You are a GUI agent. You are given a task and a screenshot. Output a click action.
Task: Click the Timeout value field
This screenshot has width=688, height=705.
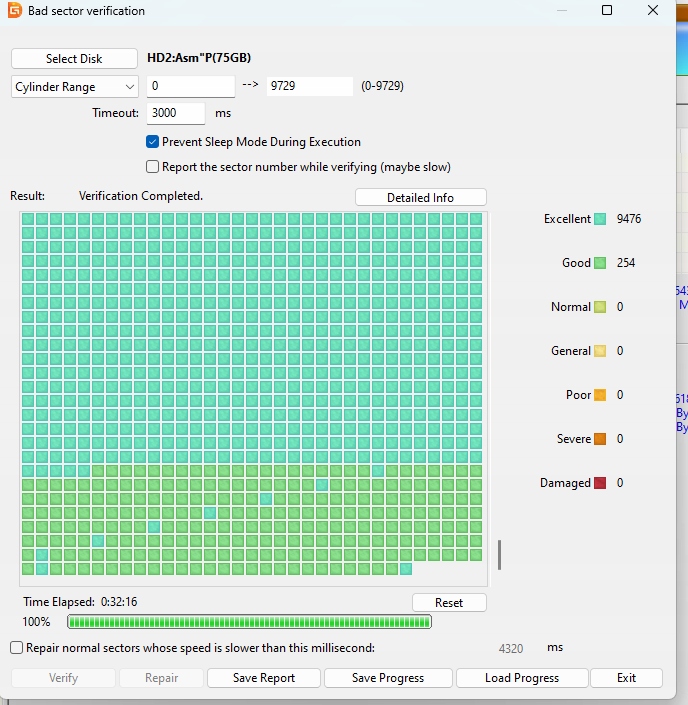tap(175, 113)
